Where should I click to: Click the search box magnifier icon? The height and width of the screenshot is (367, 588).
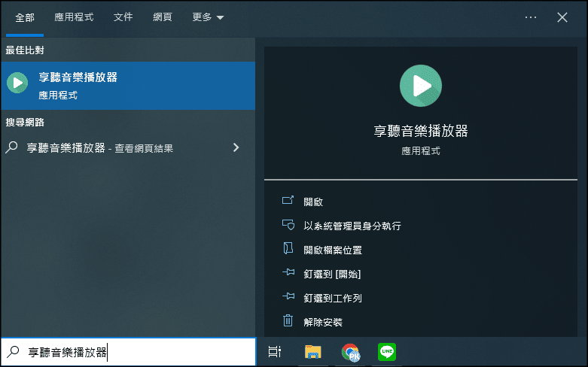(13, 352)
